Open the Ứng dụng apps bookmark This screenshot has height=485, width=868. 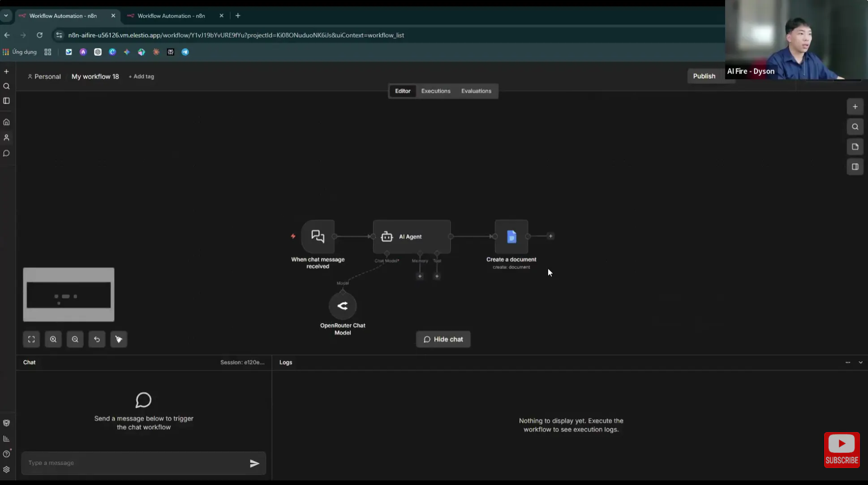[x=20, y=52]
